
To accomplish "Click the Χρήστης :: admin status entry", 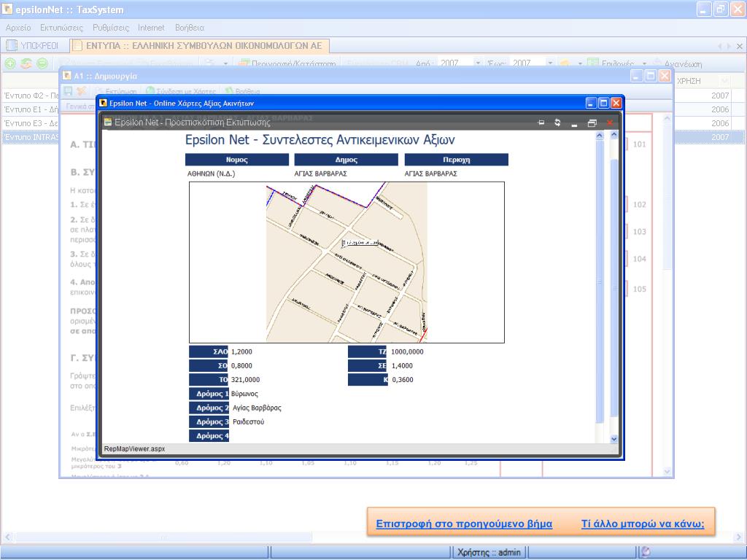I will pos(489,553).
